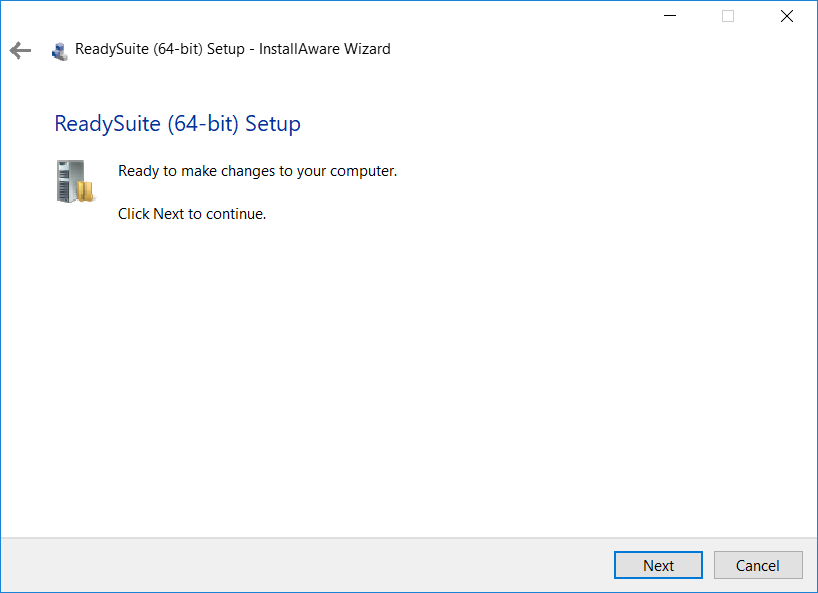Minimize the InstallAware Wizard window
818x593 pixels.
670,16
